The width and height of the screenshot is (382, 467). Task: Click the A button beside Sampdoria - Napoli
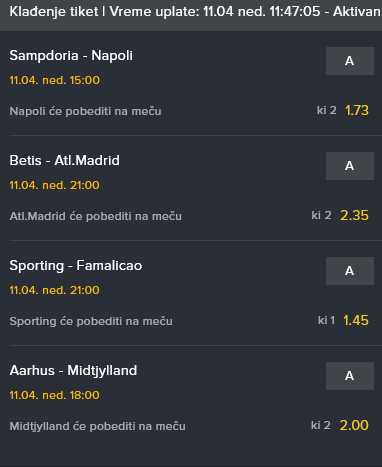click(350, 61)
